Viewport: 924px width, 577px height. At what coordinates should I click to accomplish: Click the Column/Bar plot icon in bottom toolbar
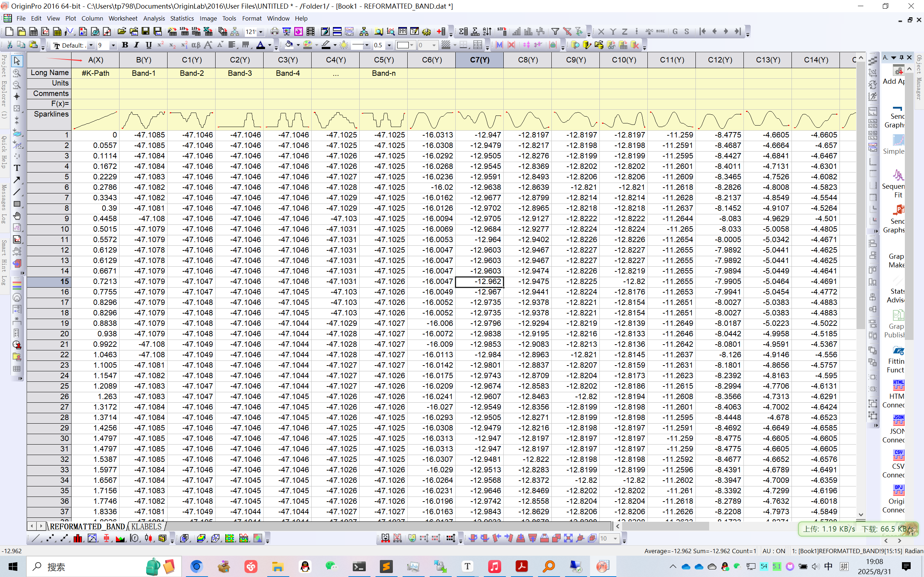[78, 538]
